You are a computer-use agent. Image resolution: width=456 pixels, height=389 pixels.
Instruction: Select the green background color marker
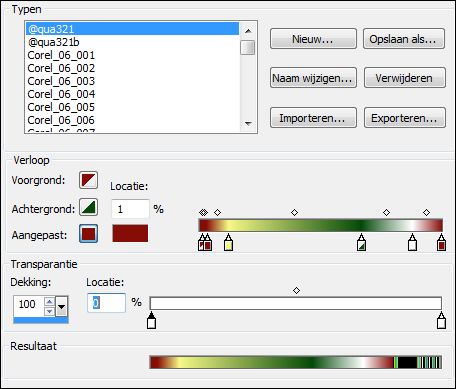click(x=361, y=243)
